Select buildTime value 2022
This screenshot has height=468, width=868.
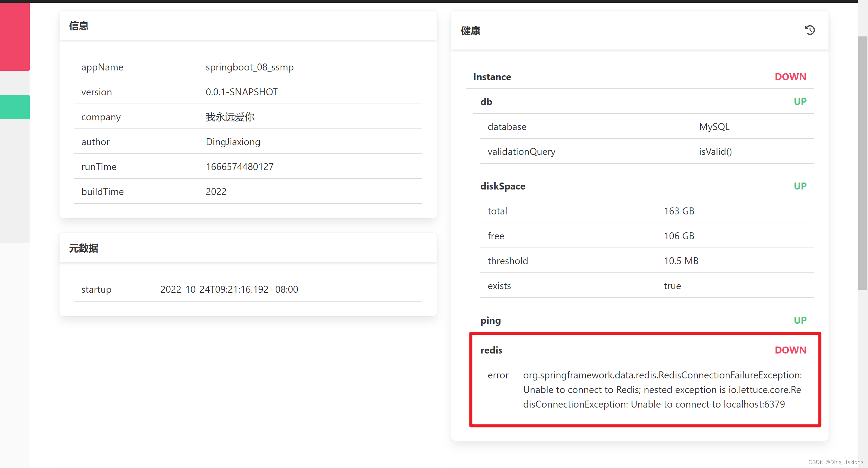click(216, 192)
